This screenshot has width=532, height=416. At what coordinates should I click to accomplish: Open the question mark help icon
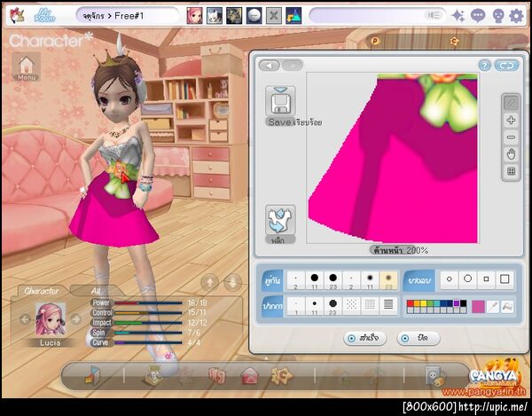[484, 66]
